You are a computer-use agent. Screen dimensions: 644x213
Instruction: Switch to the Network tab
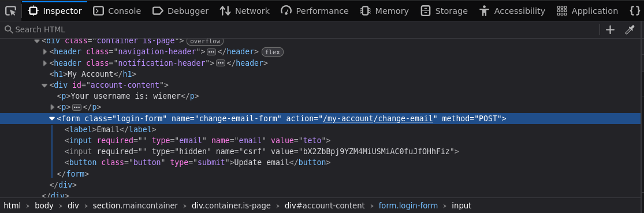click(x=245, y=11)
